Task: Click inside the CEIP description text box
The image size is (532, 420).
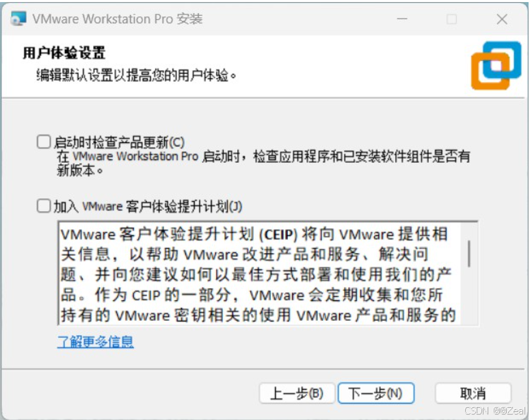Action: (260, 274)
